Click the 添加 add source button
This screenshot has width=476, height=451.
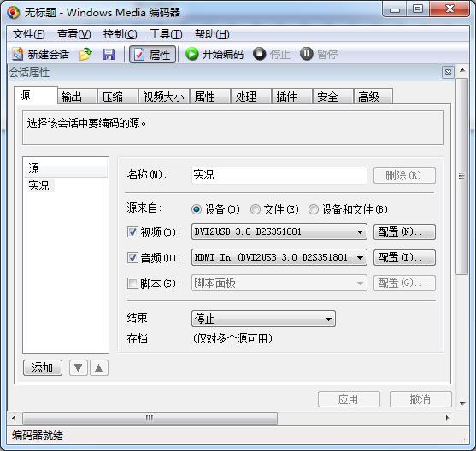click(43, 368)
